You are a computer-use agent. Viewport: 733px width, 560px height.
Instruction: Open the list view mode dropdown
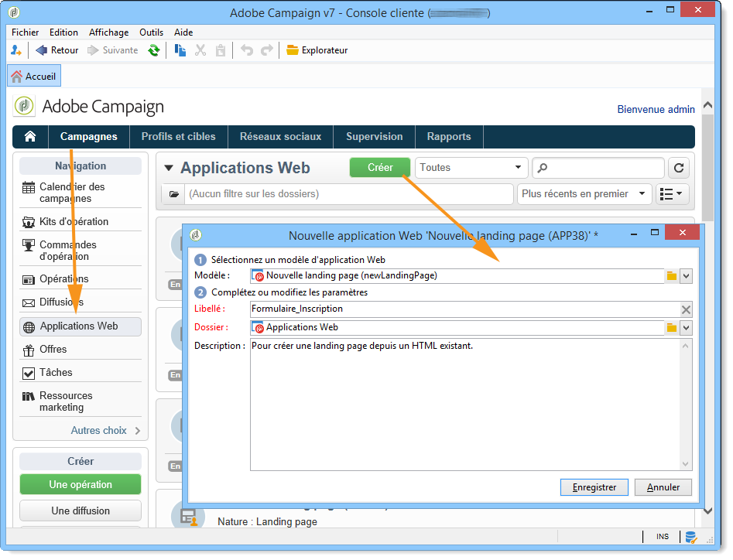tap(672, 194)
